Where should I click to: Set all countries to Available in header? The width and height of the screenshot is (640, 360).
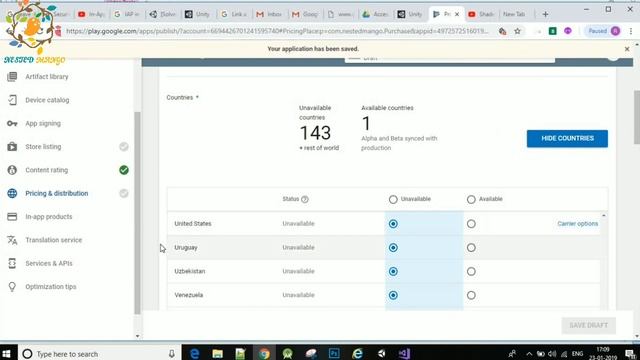[x=471, y=199]
